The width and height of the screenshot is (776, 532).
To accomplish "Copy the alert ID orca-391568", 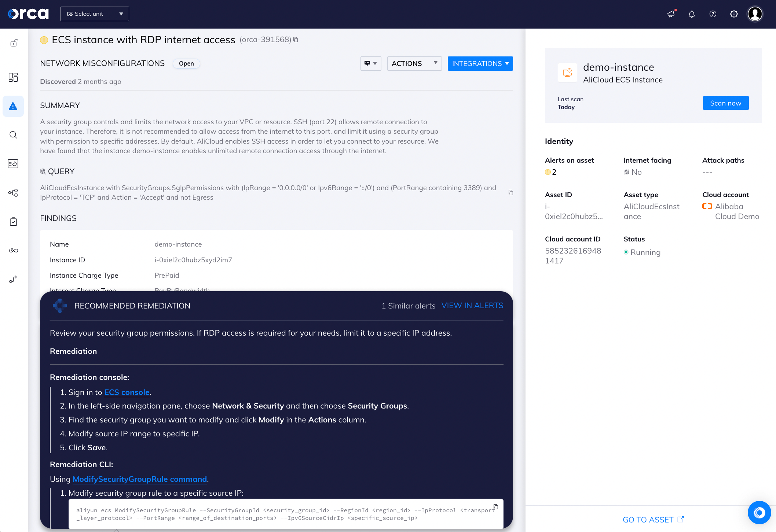I will coord(296,39).
